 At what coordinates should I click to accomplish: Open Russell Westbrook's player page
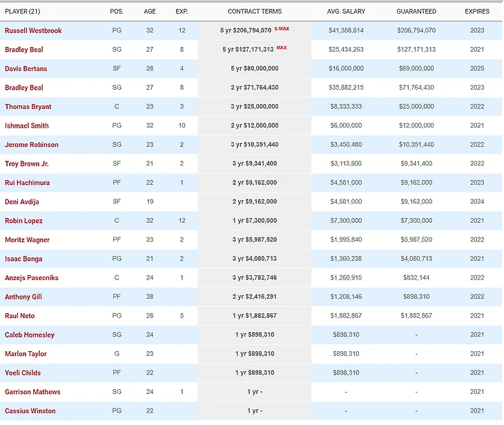(x=33, y=31)
